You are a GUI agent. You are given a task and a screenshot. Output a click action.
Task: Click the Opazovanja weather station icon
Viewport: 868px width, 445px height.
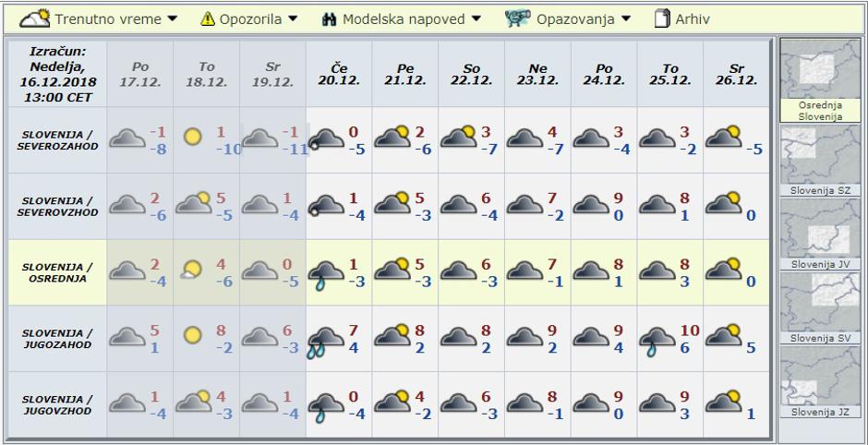519,18
